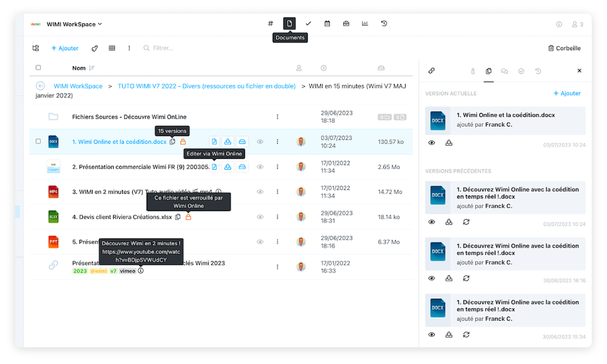Expand WIMI WorkSpace dropdown chevron
Viewport: 607px width, 364px height.
100,24
